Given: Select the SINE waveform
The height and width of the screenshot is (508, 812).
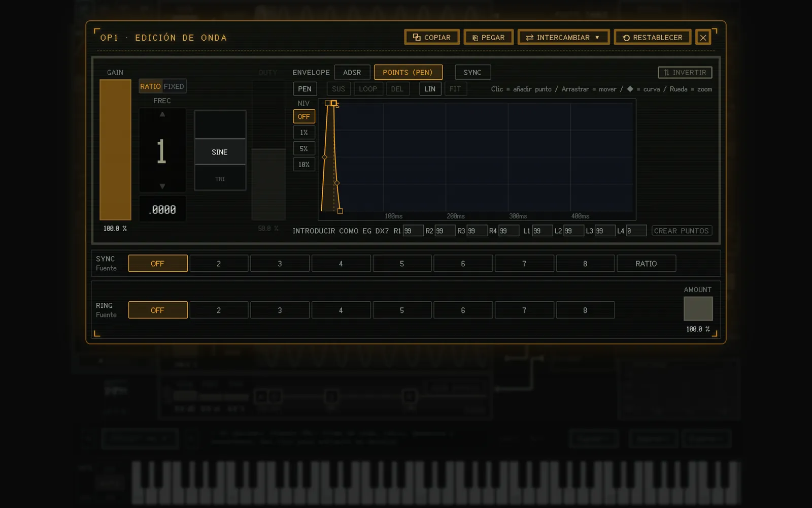Looking at the screenshot, I should pyautogui.click(x=220, y=152).
